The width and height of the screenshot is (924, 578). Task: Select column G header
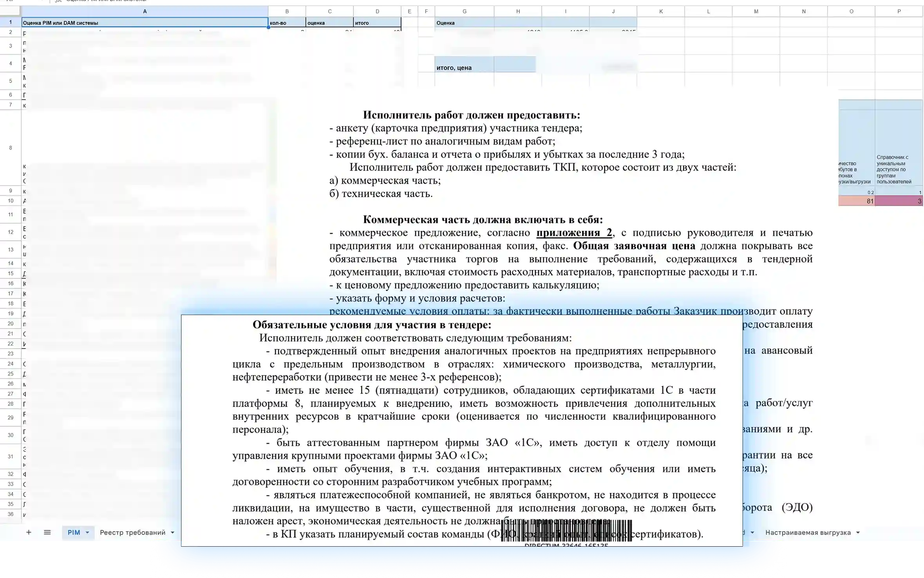[464, 11]
